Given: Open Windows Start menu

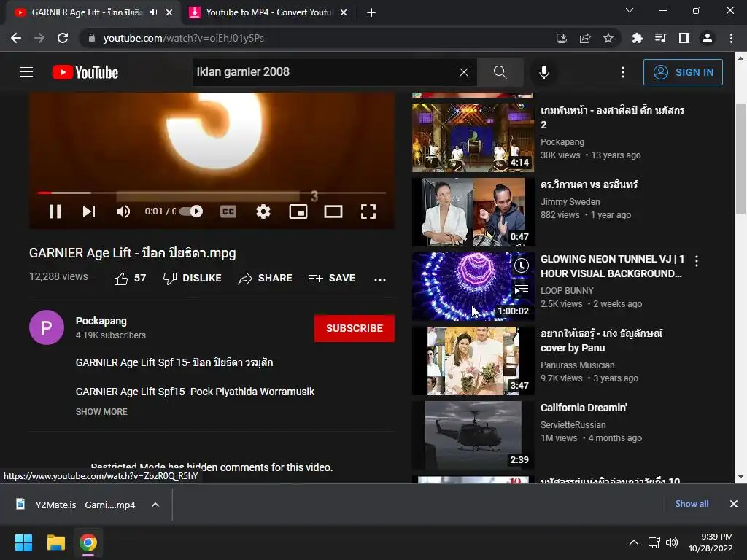Looking at the screenshot, I should [x=23, y=542].
